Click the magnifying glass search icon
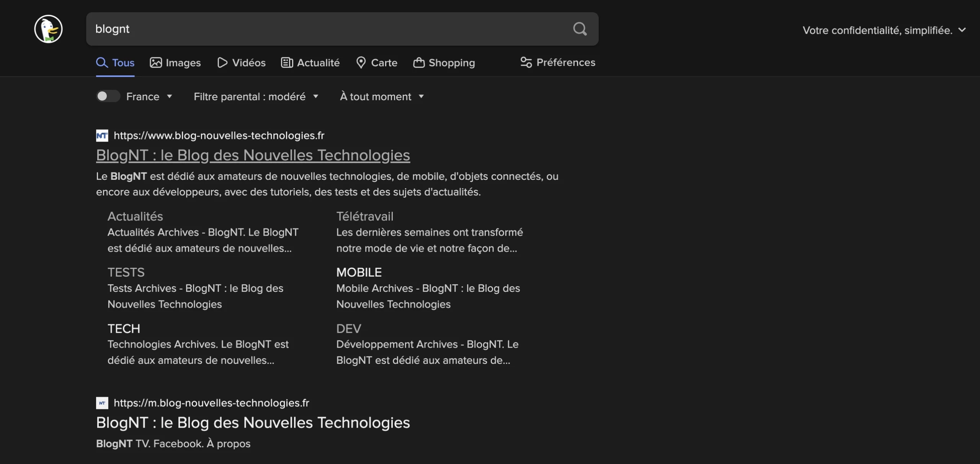Viewport: 980px width, 464px height. pos(580,29)
